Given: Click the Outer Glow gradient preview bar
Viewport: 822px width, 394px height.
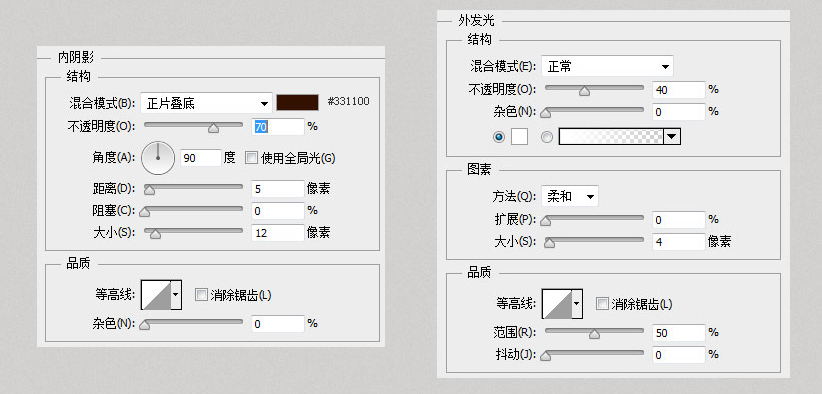Looking at the screenshot, I should coord(611,137).
